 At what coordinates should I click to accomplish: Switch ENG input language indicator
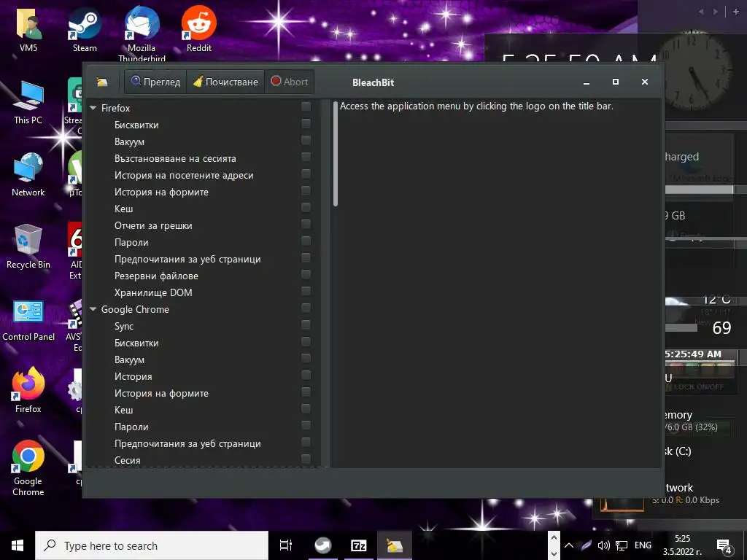[643, 545]
